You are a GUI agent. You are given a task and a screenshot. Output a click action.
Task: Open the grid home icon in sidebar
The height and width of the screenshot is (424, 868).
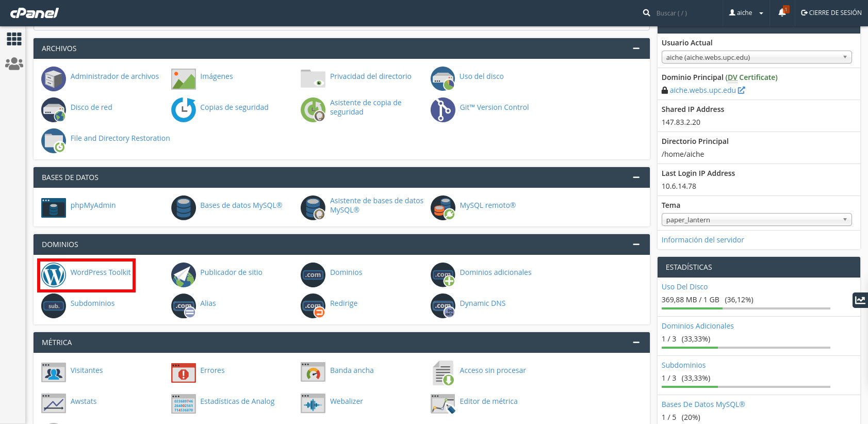14,39
